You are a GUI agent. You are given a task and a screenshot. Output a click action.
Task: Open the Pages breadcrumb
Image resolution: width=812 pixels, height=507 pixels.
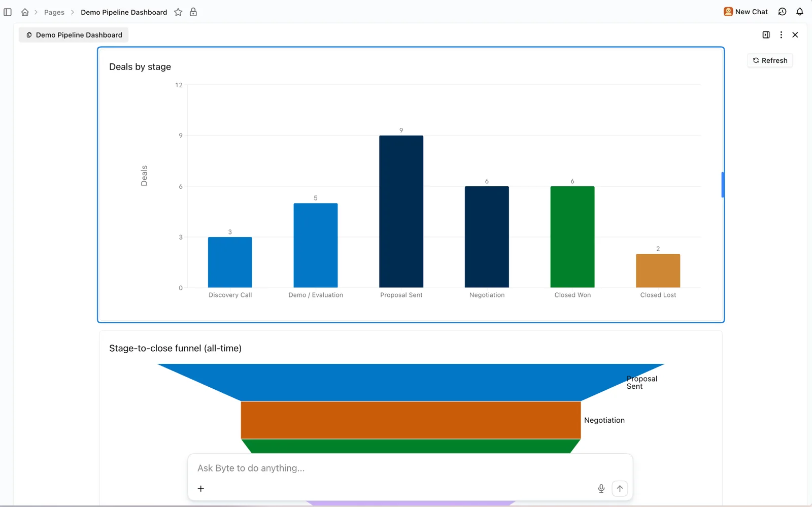(x=54, y=12)
